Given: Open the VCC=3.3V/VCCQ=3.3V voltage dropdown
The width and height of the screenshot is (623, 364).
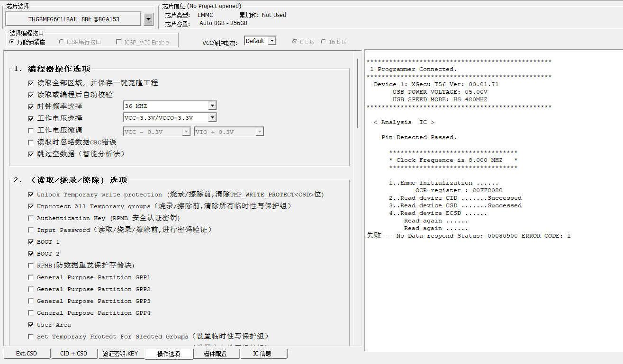Looking at the screenshot, I should pyautogui.click(x=212, y=118).
